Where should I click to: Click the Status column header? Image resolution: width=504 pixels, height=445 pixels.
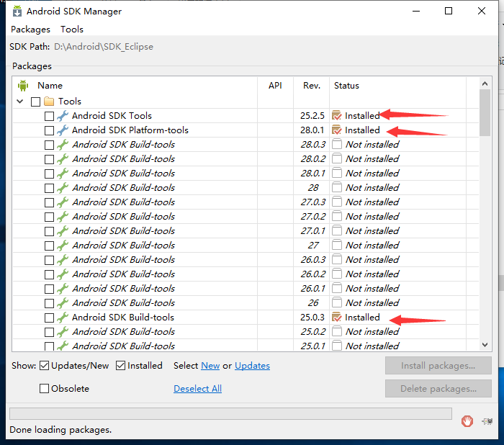(x=346, y=86)
